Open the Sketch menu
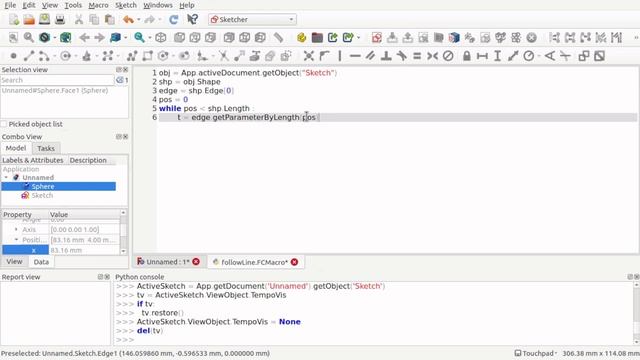Screen dimensions: 640x360 coord(126,5)
